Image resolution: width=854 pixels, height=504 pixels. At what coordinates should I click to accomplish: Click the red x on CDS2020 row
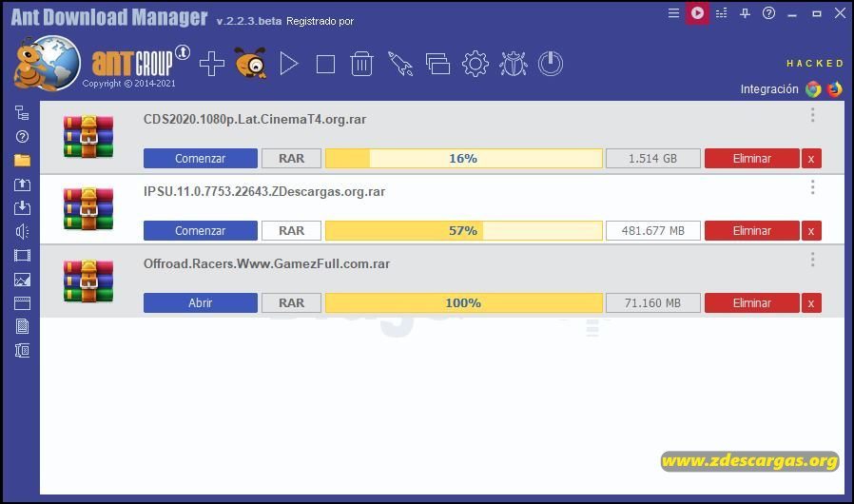point(811,159)
